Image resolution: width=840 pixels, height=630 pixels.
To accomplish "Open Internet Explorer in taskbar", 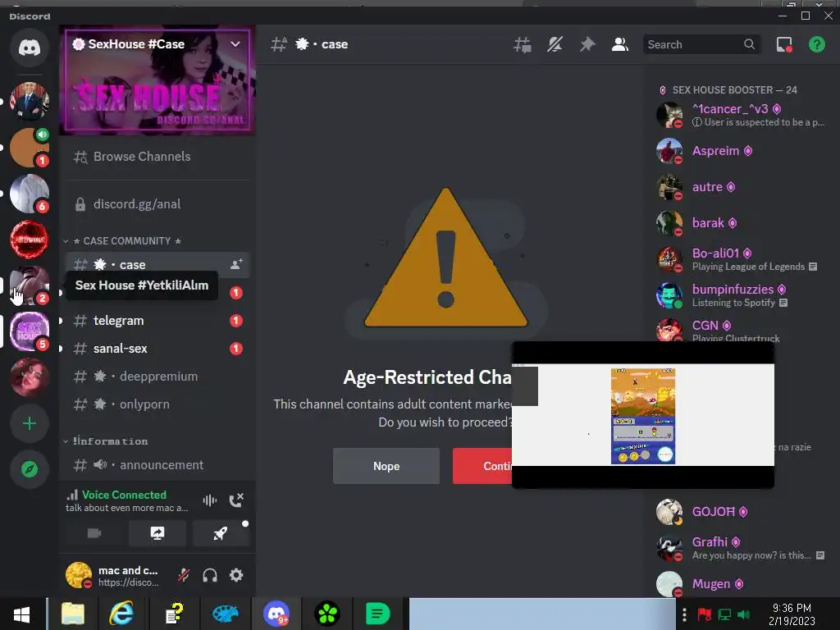I will pos(121,614).
